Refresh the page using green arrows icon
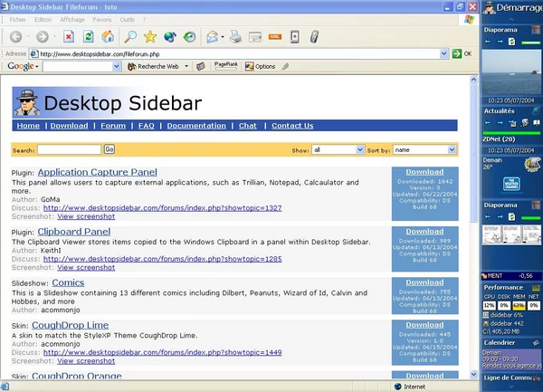 point(89,36)
